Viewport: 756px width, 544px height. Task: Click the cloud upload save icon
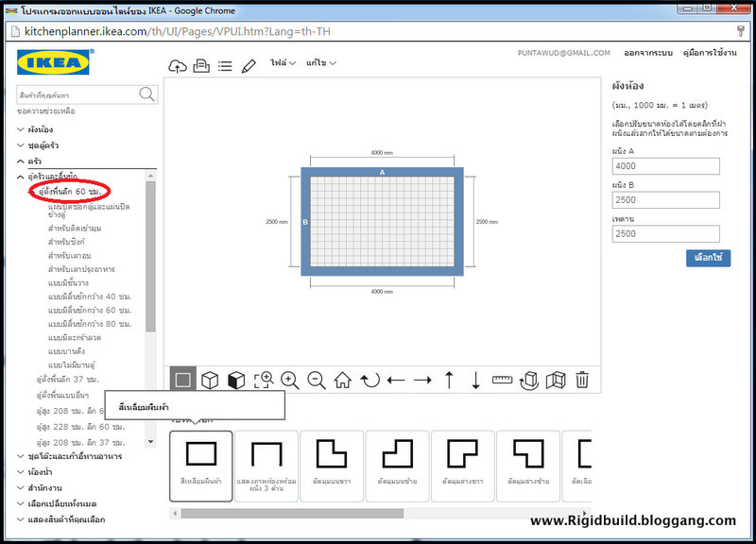tap(177, 65)
